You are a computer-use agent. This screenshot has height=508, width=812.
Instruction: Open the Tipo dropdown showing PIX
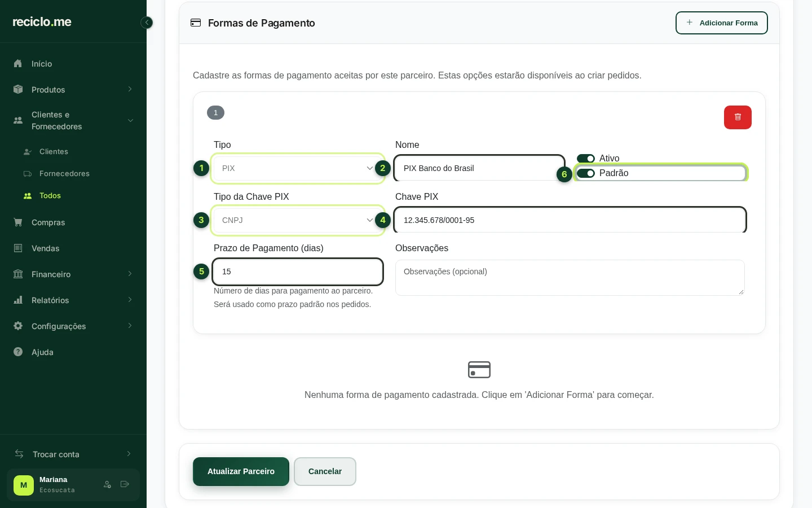(x=298, y=168)
